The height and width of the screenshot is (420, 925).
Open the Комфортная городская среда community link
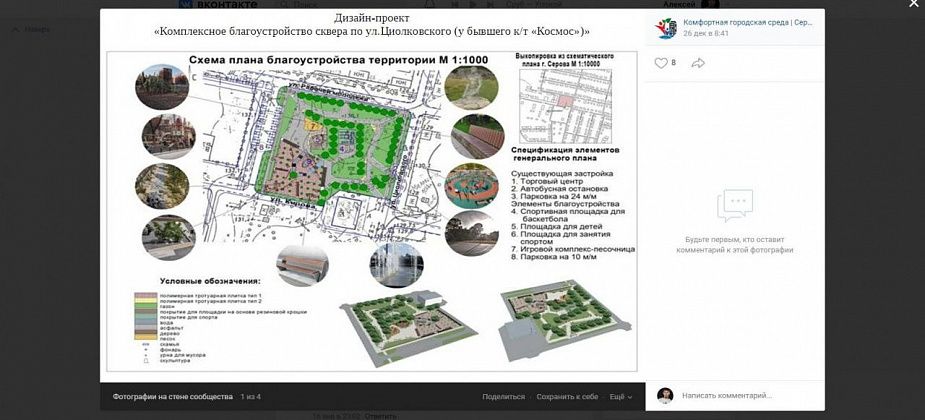pyautogui.click(x=748, y=22)
